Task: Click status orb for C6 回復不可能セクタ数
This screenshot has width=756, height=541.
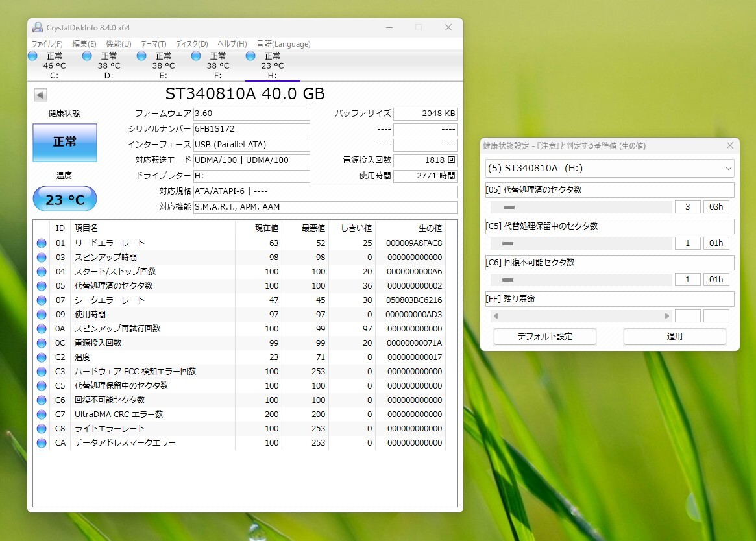Action: click(42, 400)
